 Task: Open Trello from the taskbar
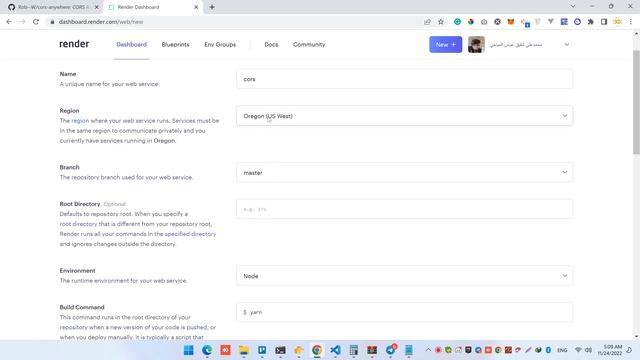262,350
